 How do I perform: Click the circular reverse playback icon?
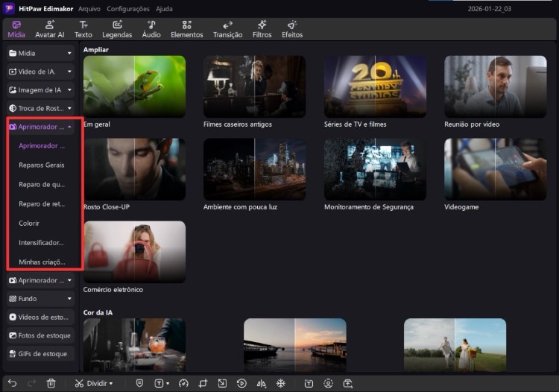(241, 384)
